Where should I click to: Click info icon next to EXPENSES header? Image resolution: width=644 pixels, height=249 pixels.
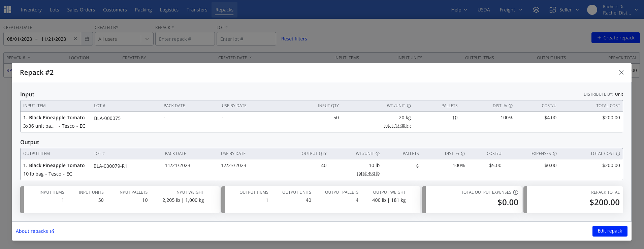pyautogui.click(x=555, y=154)
